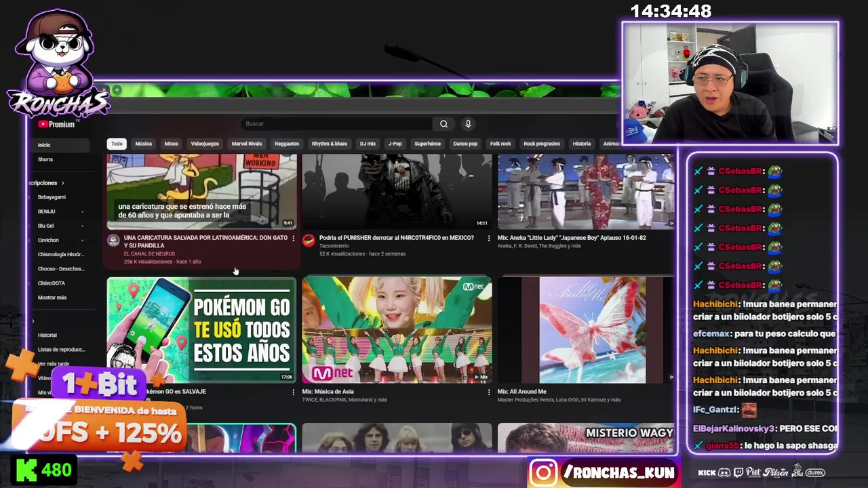Open options menu for Pokémon GO video
This screenshot has width=868, height=488.
click(294, 392)
